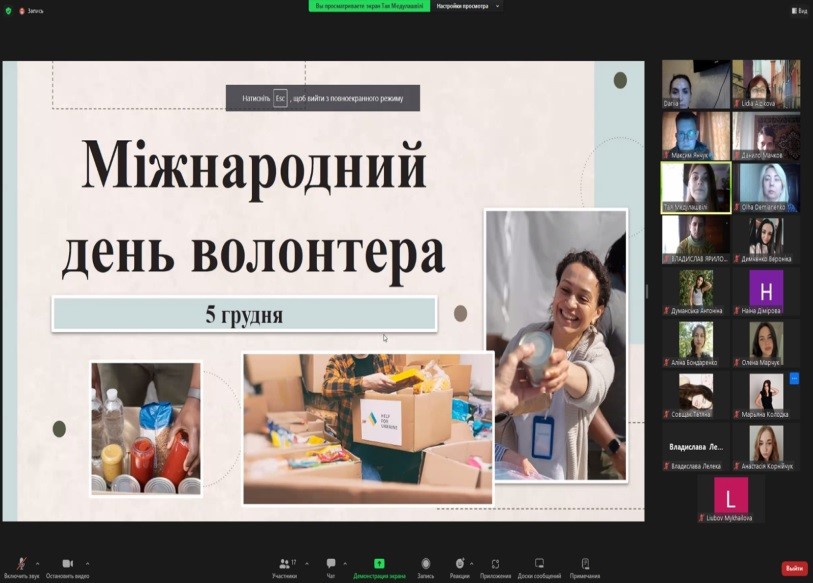
Task: Open the green encryption shield info icon
Action: click(8, 10)
